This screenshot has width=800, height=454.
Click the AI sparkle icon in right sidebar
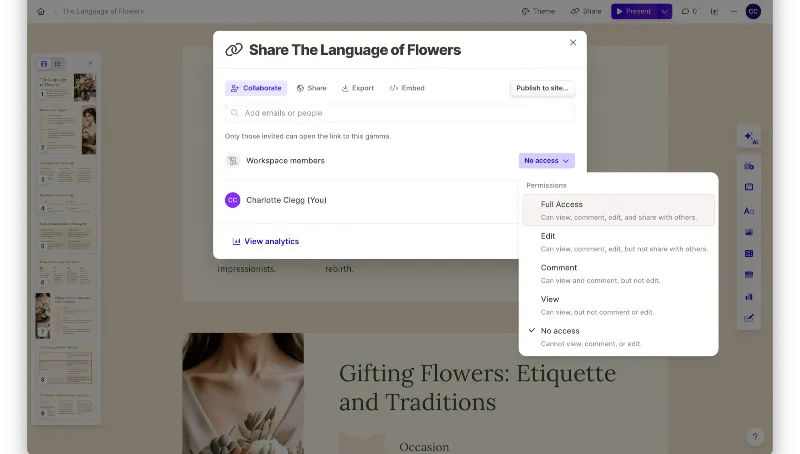(749, 137)
